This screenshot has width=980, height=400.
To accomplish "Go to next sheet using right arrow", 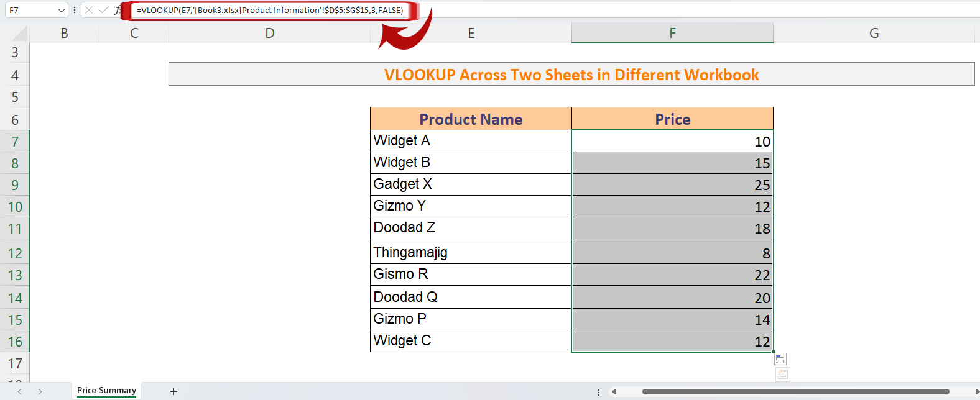I will pyautogui.click(x=40, y=391).
